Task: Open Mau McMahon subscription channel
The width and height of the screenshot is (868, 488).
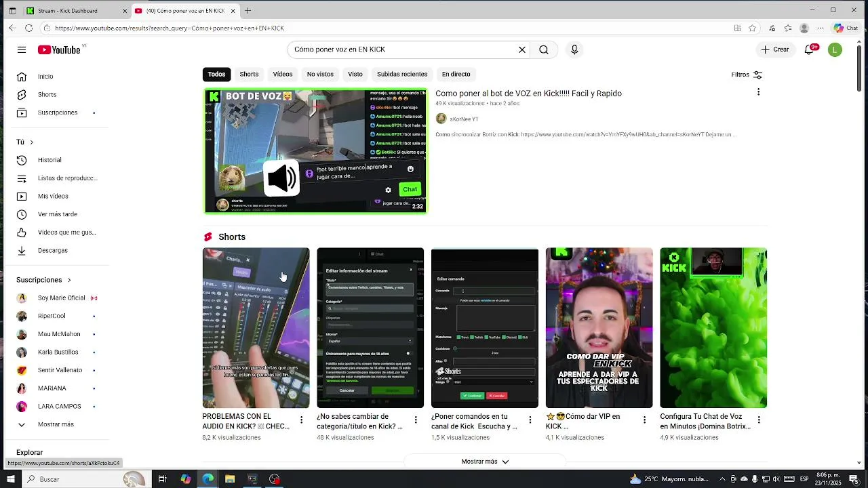Action: (59, 334)
